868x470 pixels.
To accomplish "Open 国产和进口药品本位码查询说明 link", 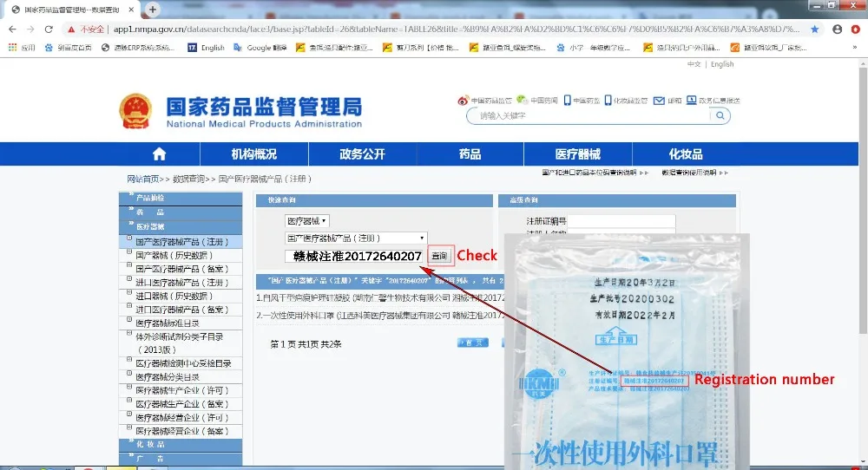I will [x=595, y=173].
